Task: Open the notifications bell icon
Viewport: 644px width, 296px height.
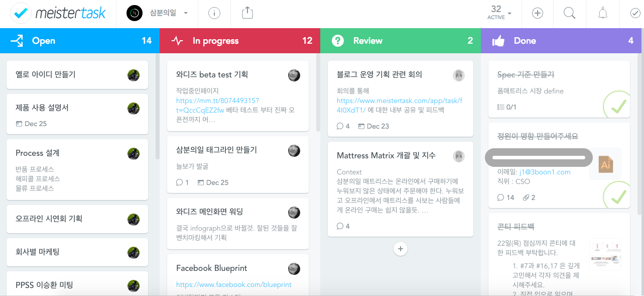Action: [603, 14]
